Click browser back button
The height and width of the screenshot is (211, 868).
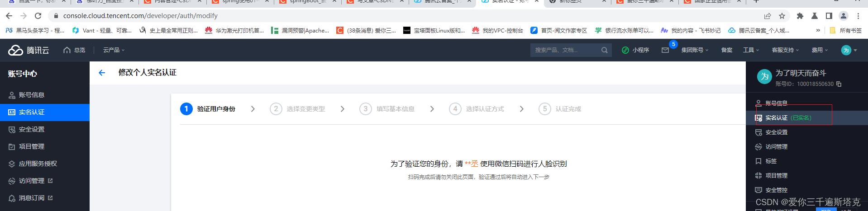click(x=9, y=16)
